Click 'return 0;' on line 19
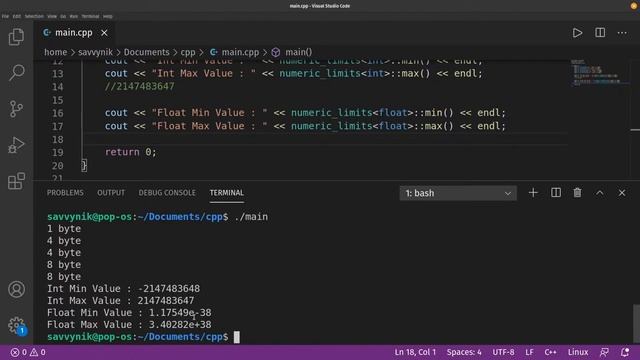 coord(131,152)
